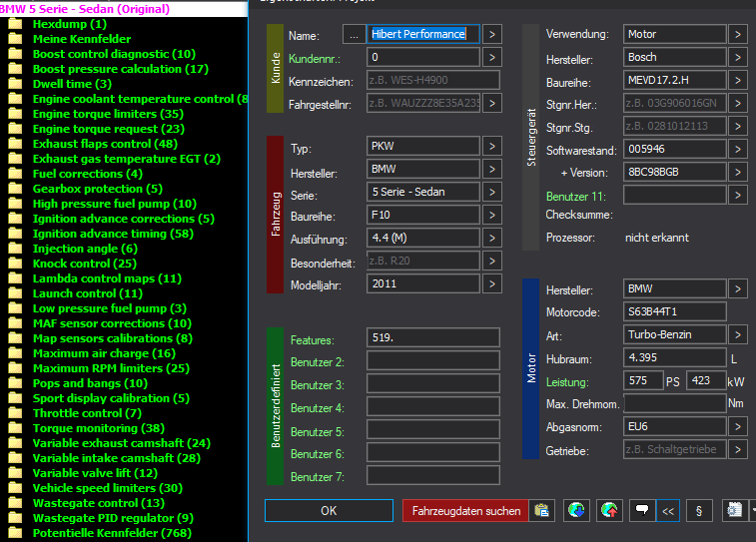Click the folder icon beside Meine Kennfelder
Screen dimensions: 756x542
[x=15, y=39]
